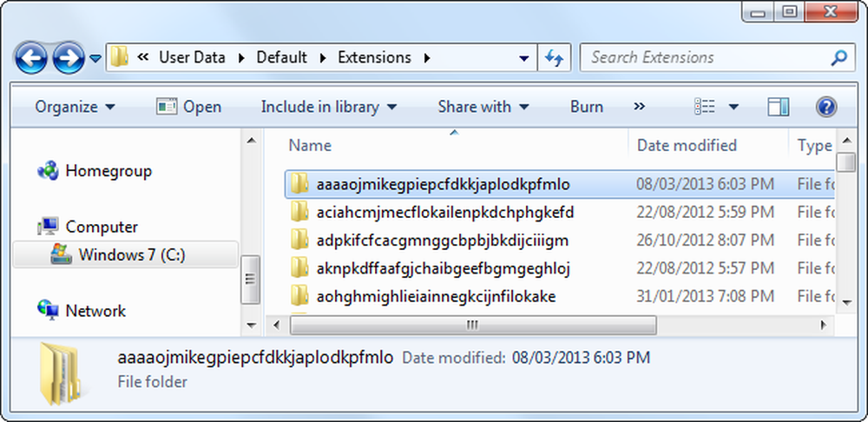Select the Homegroup icon in navigation pane

pos(48,170)
